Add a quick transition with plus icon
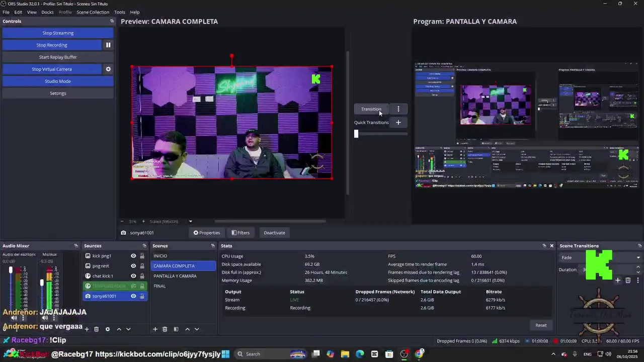This screenshot has width=644, height=362. tap(398, 122)
